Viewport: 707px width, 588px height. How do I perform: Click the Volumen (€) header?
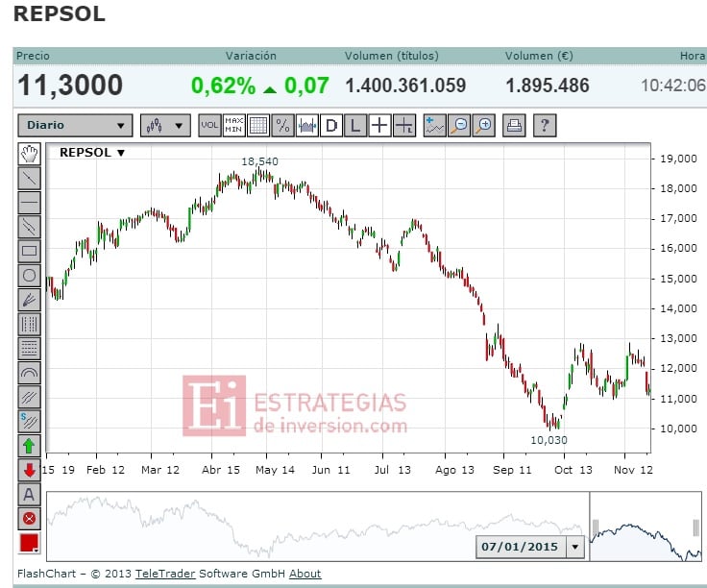tap(539, 56)
